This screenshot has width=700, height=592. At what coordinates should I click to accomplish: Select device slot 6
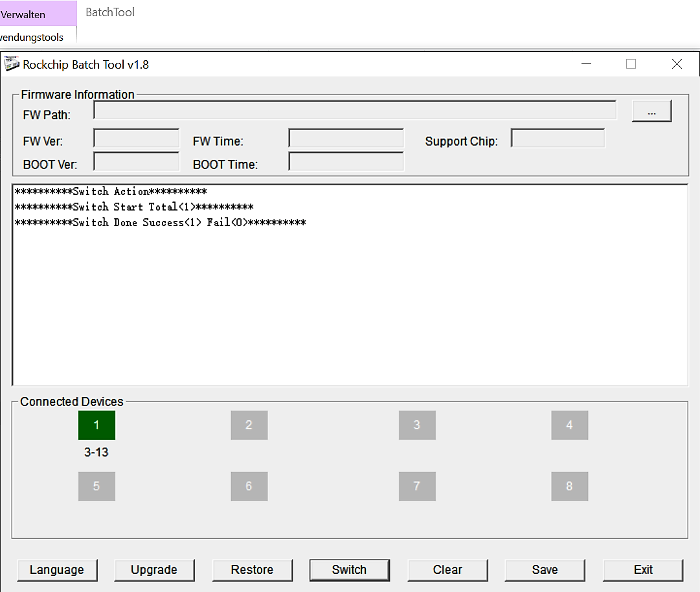pyautogui.click(x=249, y=486)
